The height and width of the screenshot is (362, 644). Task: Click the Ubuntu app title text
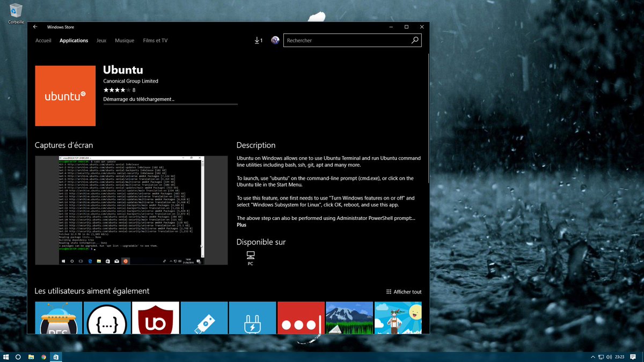point(123,70)
